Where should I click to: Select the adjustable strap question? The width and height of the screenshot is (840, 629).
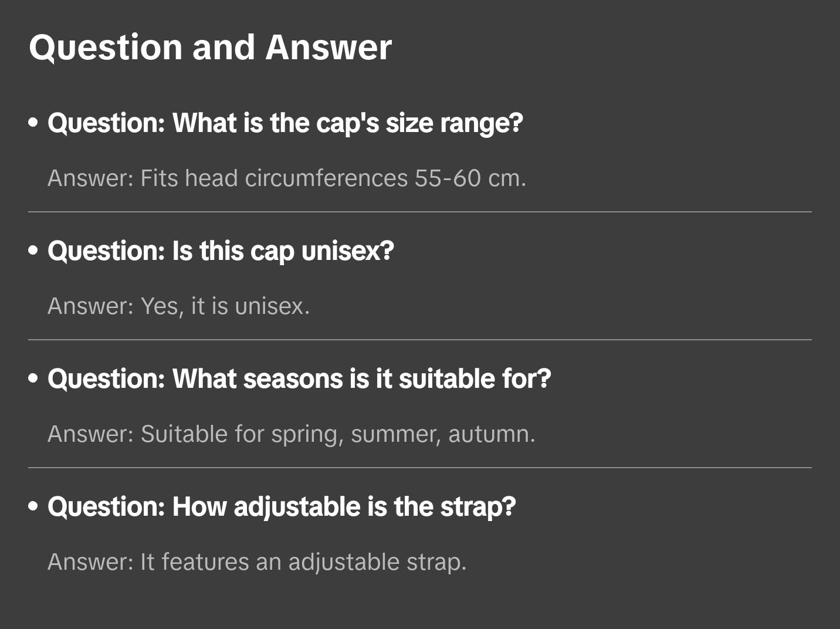[x=282, y=507]
